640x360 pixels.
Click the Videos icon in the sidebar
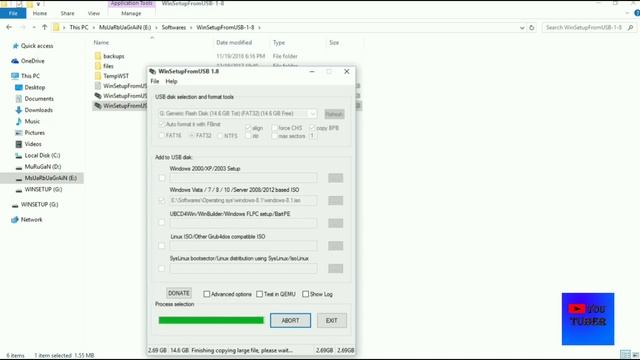(x=18, y=144)
